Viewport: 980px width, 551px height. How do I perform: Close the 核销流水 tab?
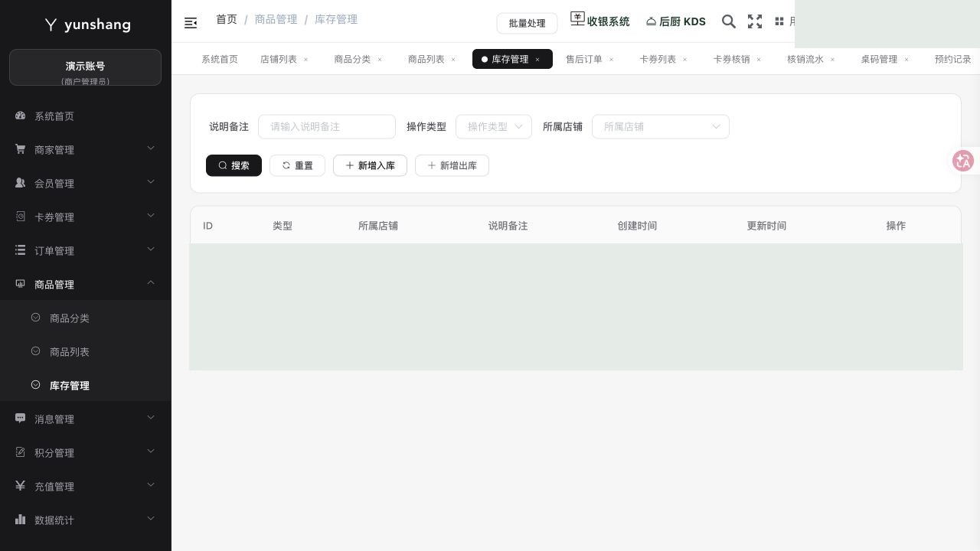coord(832,60)
